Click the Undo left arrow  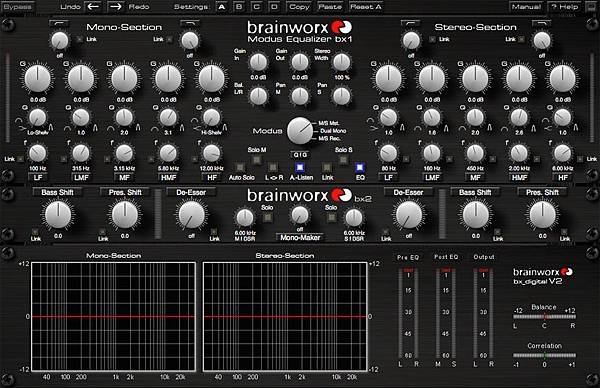click(92, 7)
